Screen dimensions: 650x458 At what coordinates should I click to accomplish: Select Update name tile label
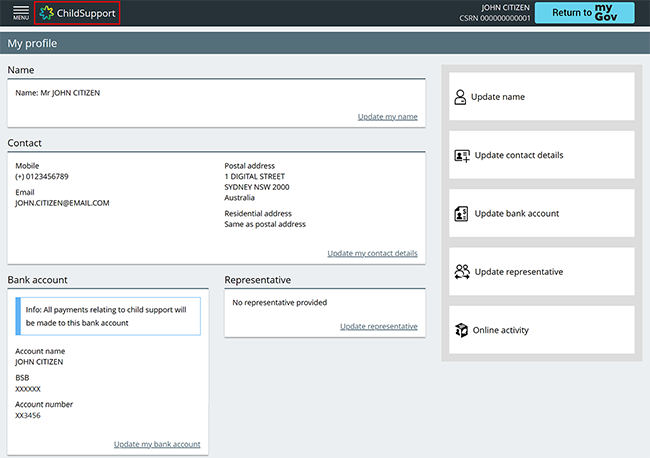[498, 97]
